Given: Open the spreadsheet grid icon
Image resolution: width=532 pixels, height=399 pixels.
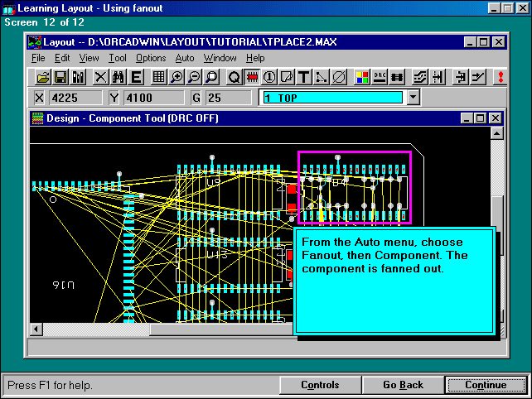Looking at the screenshot, I should pyautogui.click(x=159, y=77).
